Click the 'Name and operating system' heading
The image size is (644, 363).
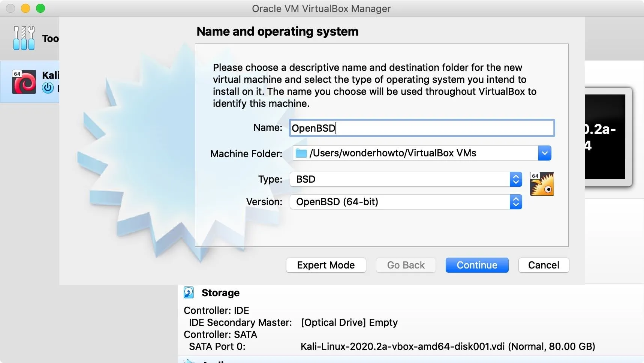[x=277, y=31]
